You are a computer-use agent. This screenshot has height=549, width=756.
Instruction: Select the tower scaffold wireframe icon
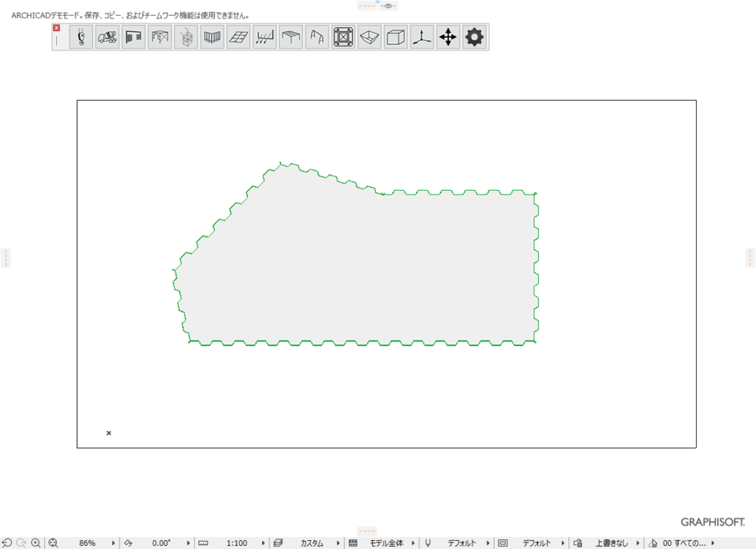[186, 37]
